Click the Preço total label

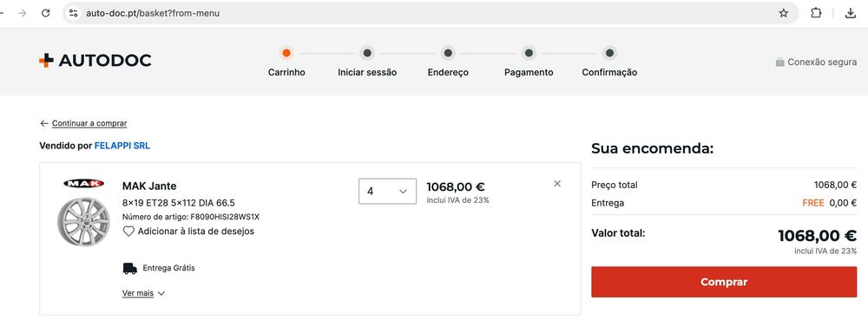tap(615, 185)
